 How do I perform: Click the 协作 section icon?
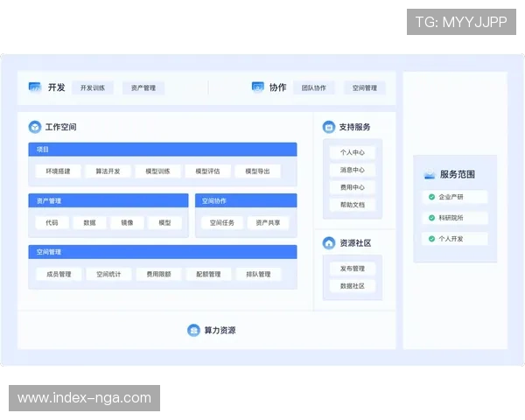coord(257,87)
